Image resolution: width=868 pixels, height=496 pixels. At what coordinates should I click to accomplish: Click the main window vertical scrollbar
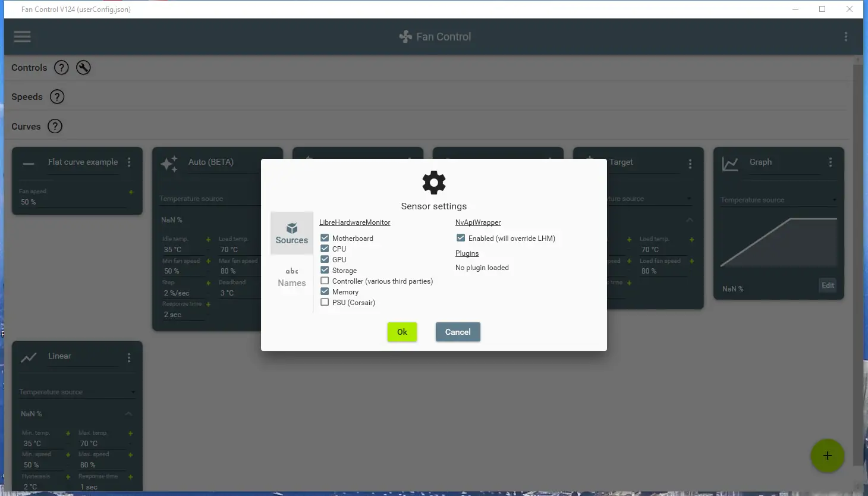(858, 265)
